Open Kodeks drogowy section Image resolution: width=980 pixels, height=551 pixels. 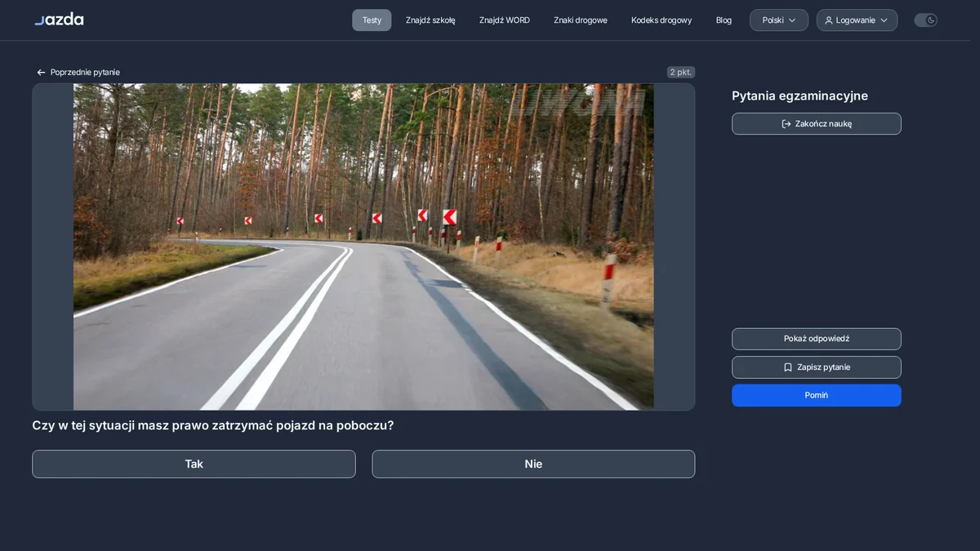[x=661, y=20]
